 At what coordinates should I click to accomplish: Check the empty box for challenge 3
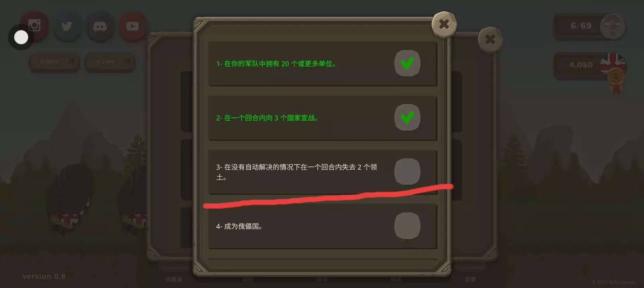[x=407, y=172]
